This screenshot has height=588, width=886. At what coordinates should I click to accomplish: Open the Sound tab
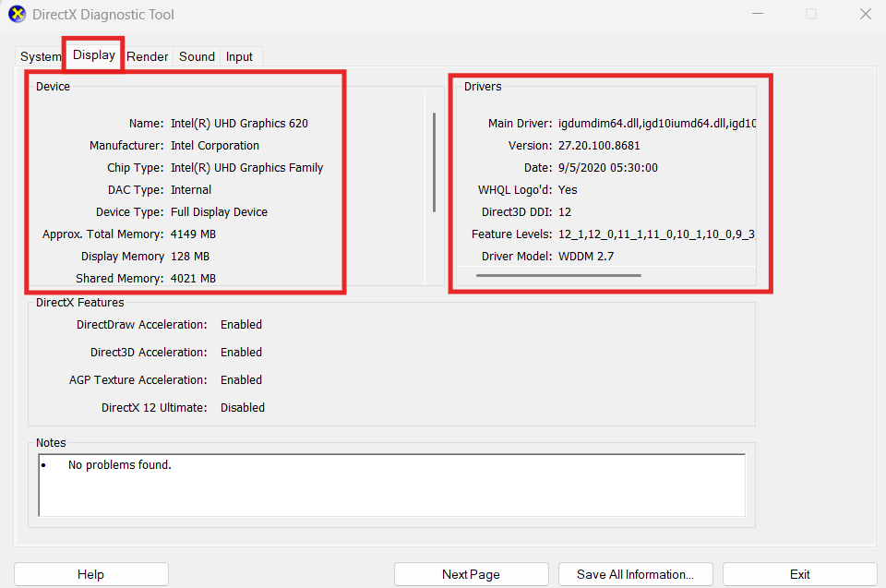pos(197,56)
